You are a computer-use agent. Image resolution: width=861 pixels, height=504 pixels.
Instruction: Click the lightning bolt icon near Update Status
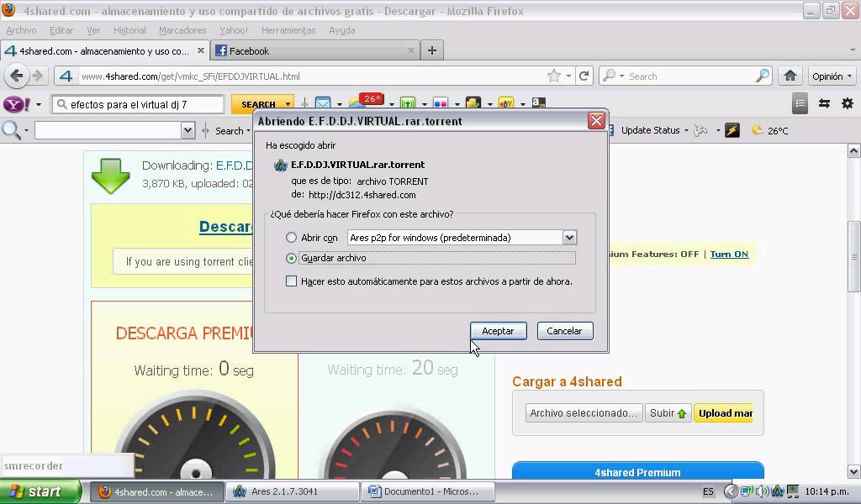(x=732, y=130)
